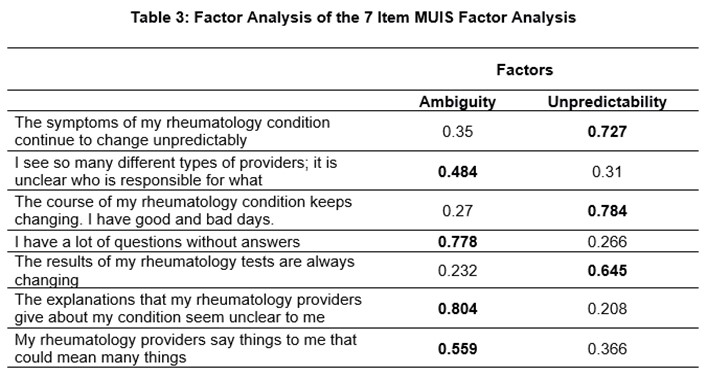This screenshot has height=379, width=707.
Task: Click the bold 0.804 value
Action: (x=457, y=309)
